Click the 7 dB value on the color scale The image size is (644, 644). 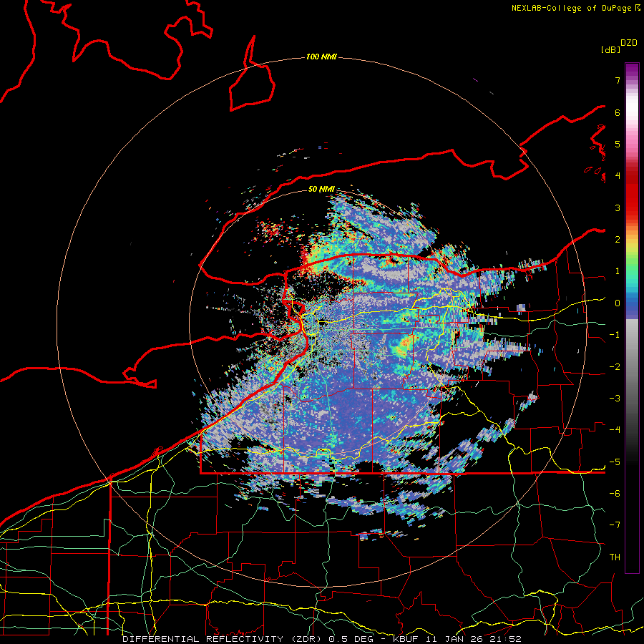click(618, 80)
